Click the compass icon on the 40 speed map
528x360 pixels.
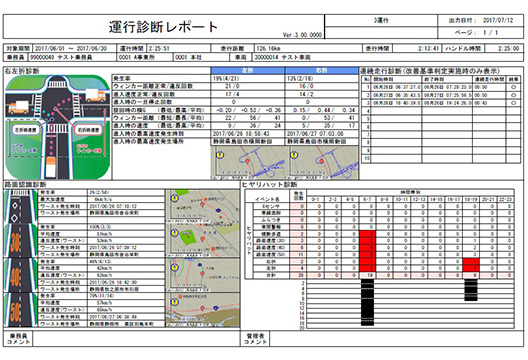[174, 268]
